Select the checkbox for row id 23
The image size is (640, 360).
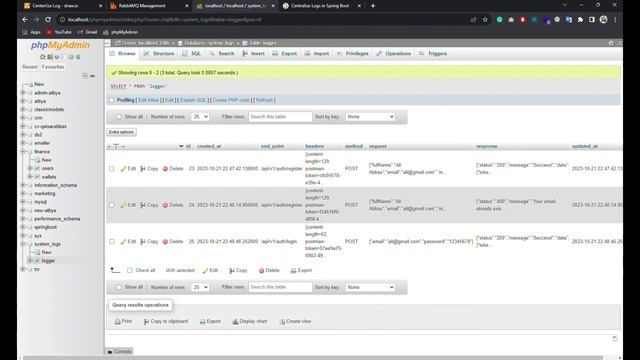111,169
